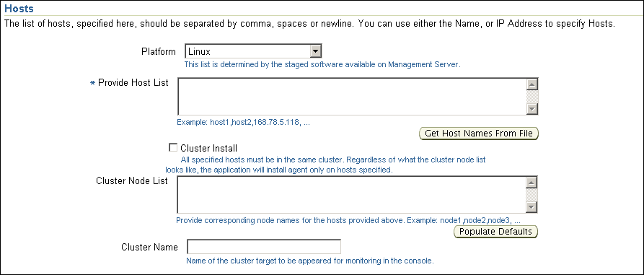
Task: Click inside the Cluster Node List text area
Action: tap(352, 195)
